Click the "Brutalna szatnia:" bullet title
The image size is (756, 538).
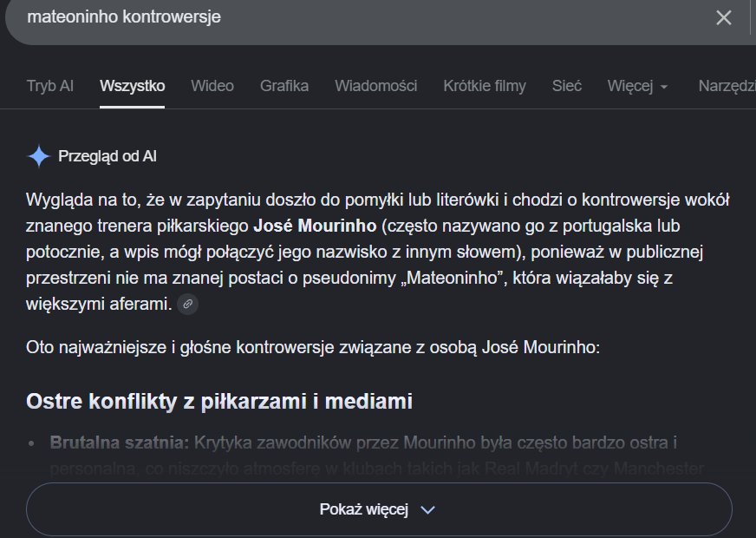pyautogui.click(x=120, y=443)
